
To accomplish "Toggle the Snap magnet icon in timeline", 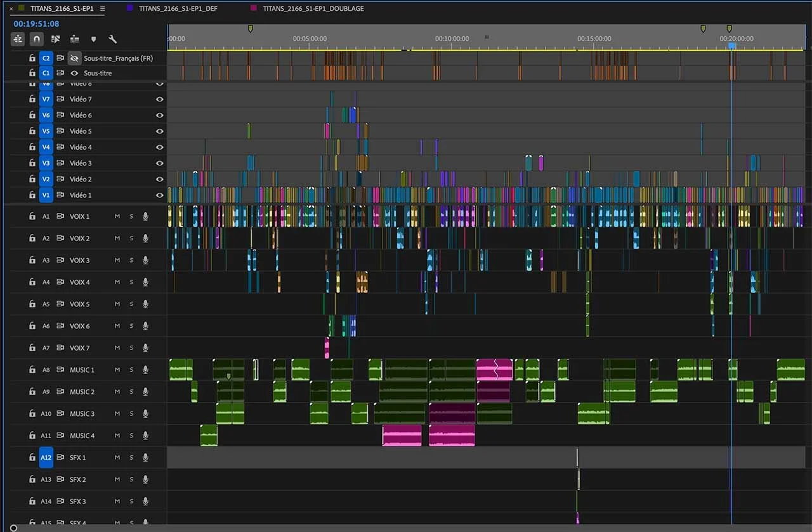I will click(x=37, y=39).
